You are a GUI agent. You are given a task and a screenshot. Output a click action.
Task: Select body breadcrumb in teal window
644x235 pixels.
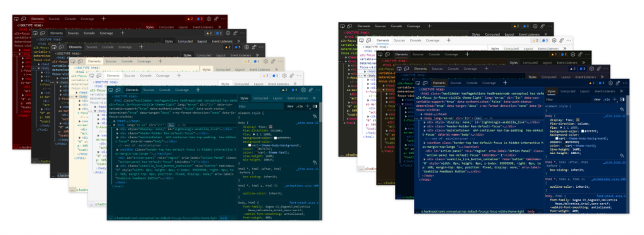coord(224,218)
